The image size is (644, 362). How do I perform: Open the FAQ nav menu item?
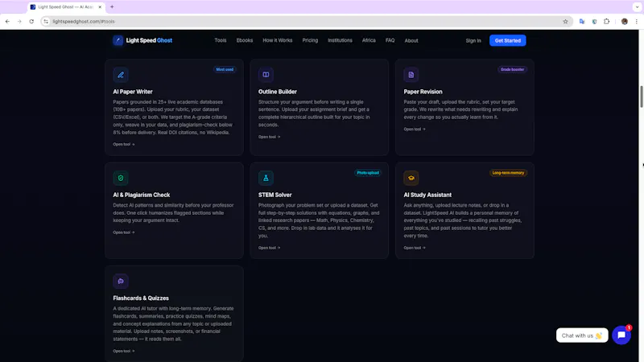coord(390,40)
